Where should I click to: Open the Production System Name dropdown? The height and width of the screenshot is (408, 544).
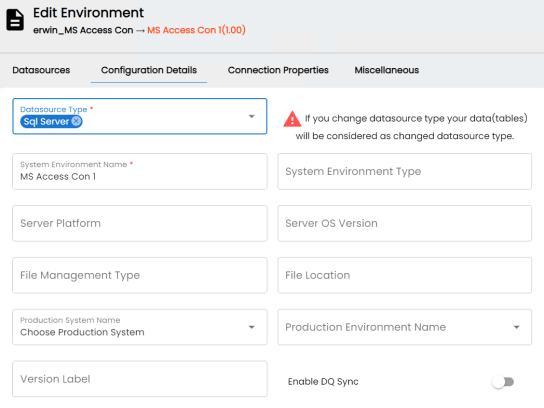pyautogui.click(x=140, y=327)
